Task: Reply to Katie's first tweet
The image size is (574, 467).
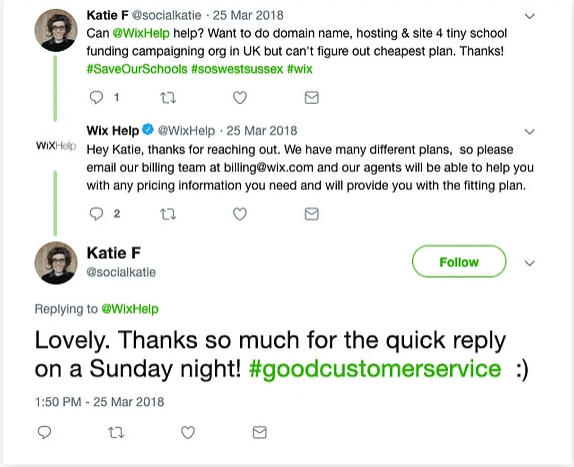Action: pos(96,98)
